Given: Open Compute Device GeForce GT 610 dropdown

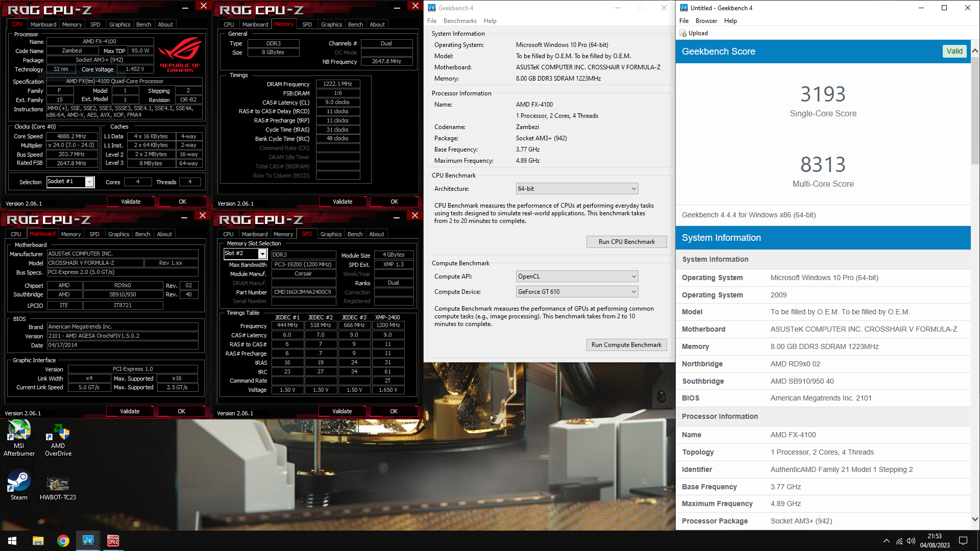Looking at the screenshot, I should click(x=577, y=292).
